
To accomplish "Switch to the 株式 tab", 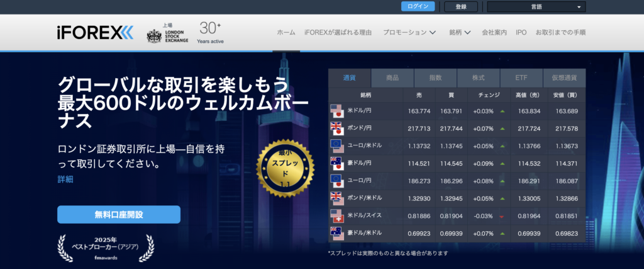I will [x=479, y=77].
